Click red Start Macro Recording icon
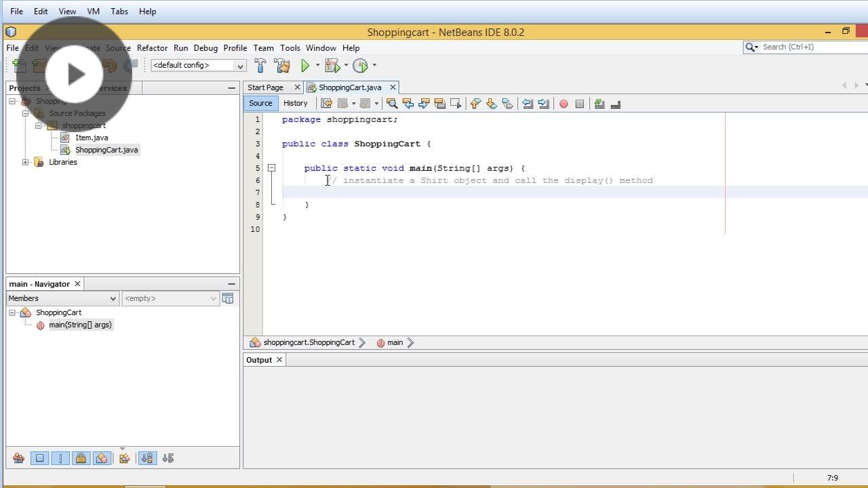Viewport: 868px width, 488px height. click(x=564, y=104)
